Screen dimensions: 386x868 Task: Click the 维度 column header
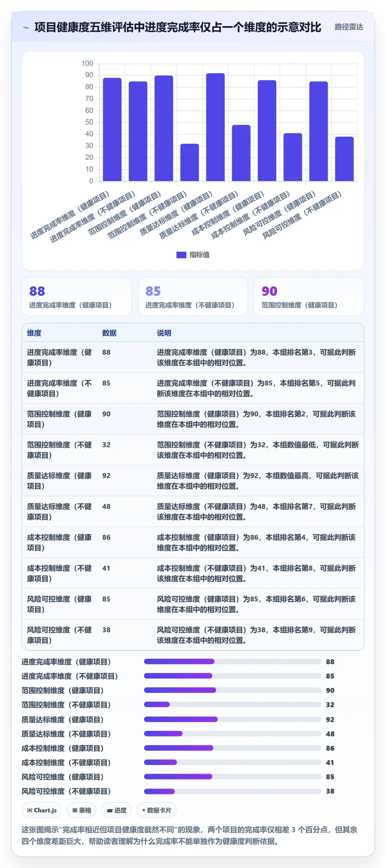coord(34,333)
